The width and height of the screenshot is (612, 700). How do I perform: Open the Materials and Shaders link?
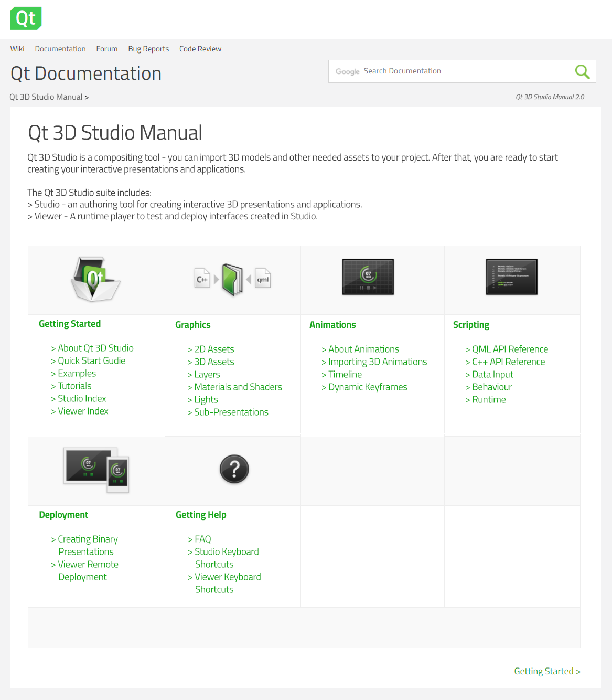click(x=238, y=387)
